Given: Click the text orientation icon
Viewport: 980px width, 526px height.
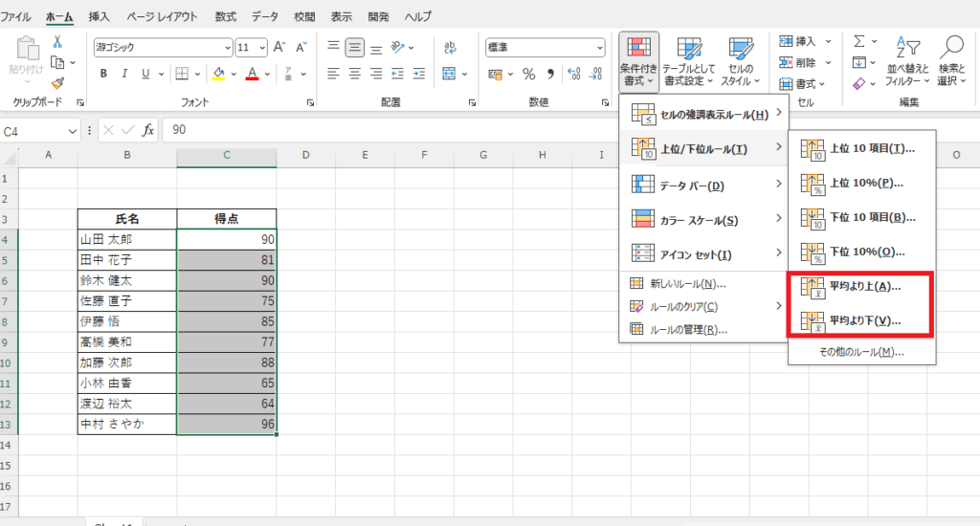Looking at the screenshot, I should click(x=397, y=47).
